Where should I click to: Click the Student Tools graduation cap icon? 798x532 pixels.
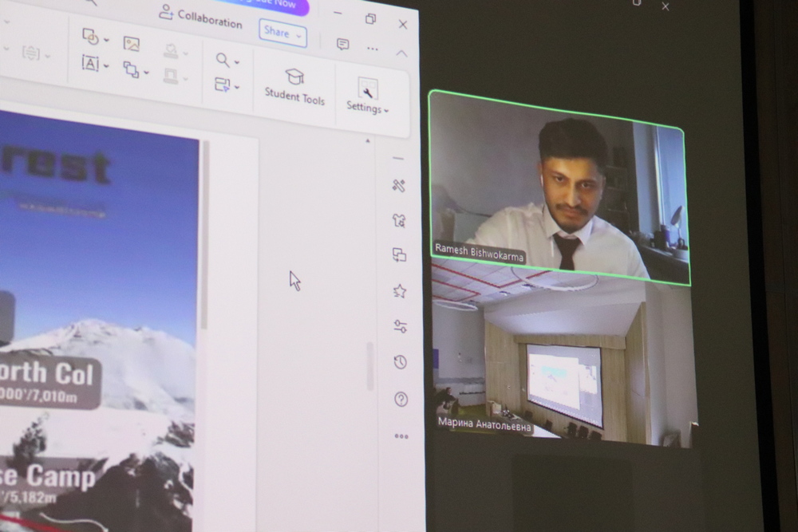(x=294, y=77)
